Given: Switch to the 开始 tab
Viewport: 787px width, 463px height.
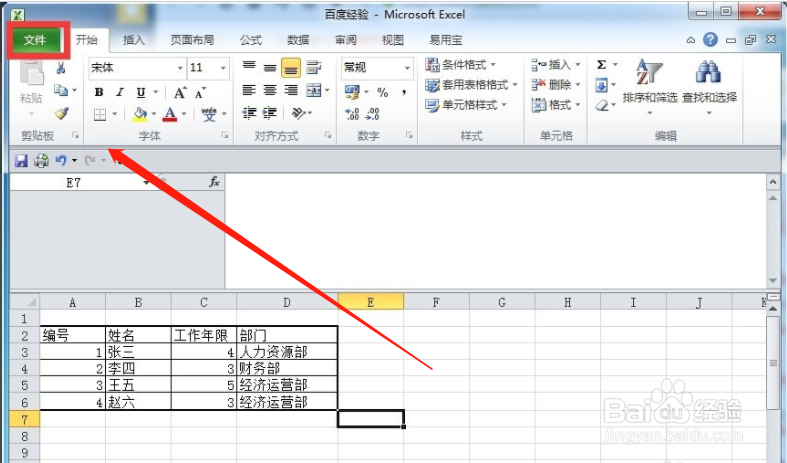Looking at the screenshot, I should (87, 40).
